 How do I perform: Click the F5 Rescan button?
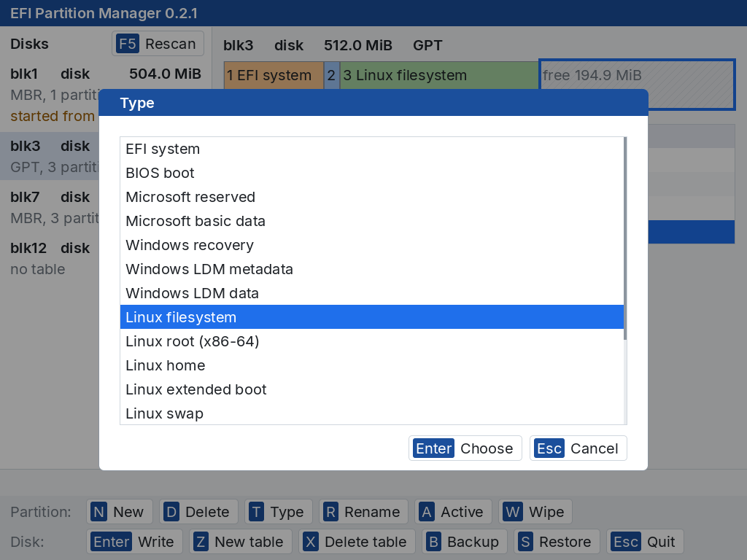158,44
